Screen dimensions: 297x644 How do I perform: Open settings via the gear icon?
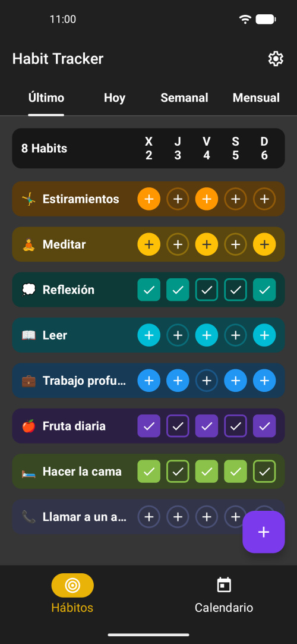276,59
